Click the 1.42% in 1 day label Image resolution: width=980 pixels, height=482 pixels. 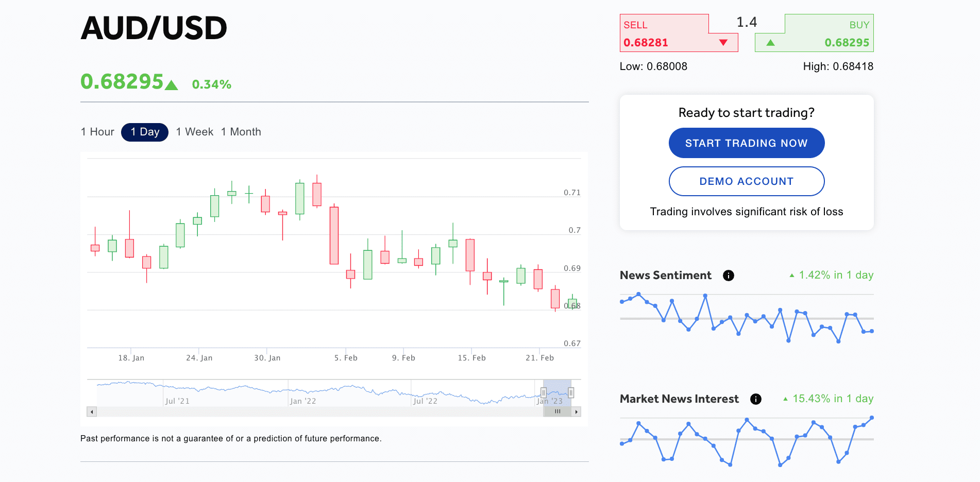click(832, 275)
